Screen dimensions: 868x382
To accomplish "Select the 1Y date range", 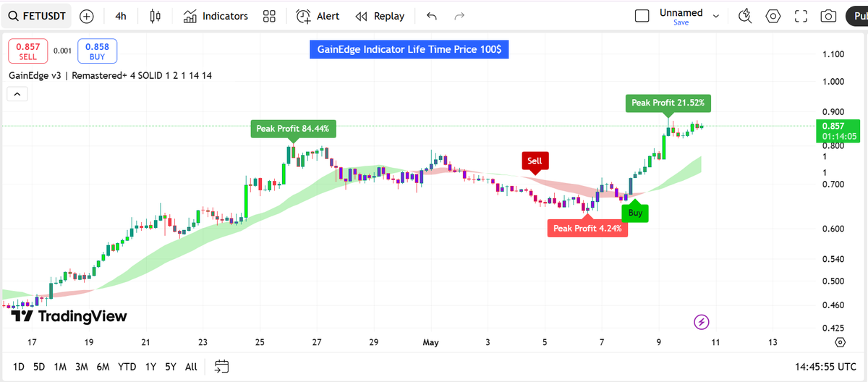I will tap(150, 367).
